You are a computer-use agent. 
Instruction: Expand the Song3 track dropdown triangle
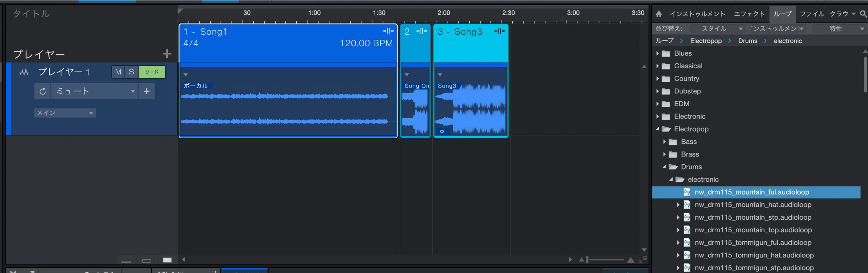coord(440,75)
